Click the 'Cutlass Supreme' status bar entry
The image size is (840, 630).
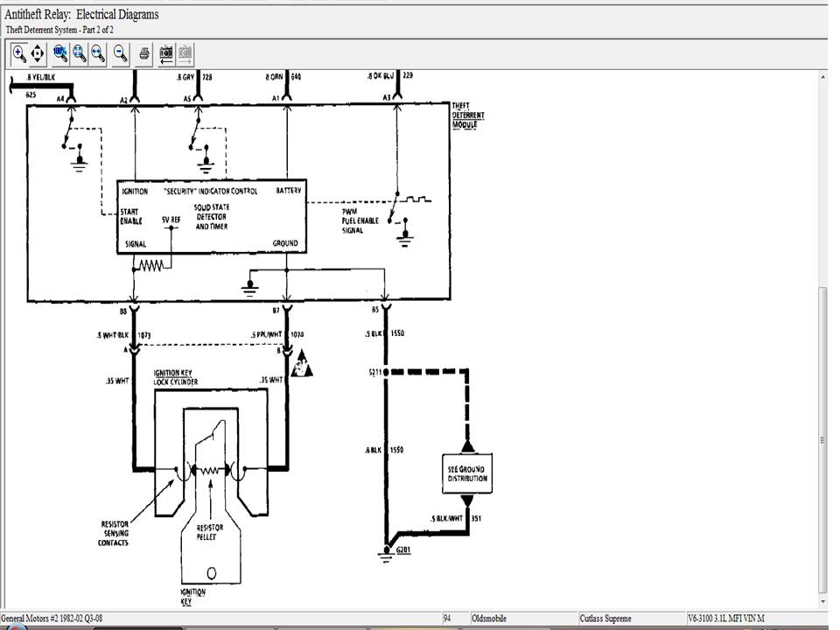coord(605,619)
